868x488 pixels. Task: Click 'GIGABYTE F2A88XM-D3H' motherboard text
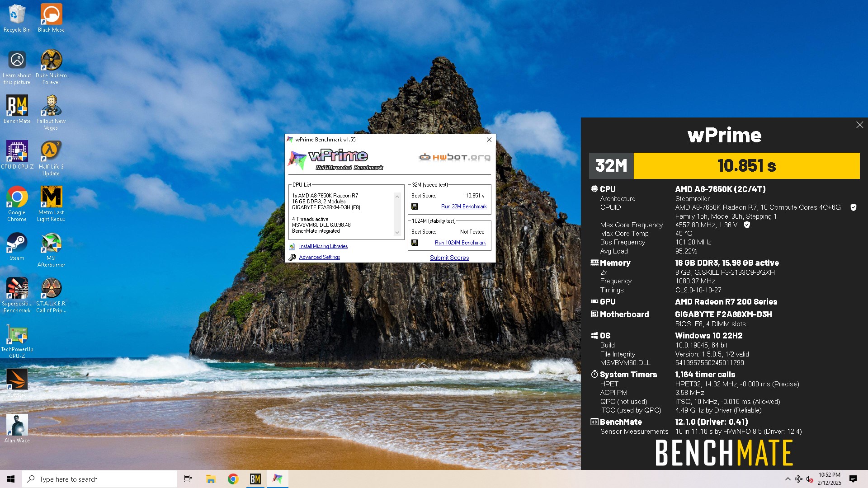(x=723, y=314)
